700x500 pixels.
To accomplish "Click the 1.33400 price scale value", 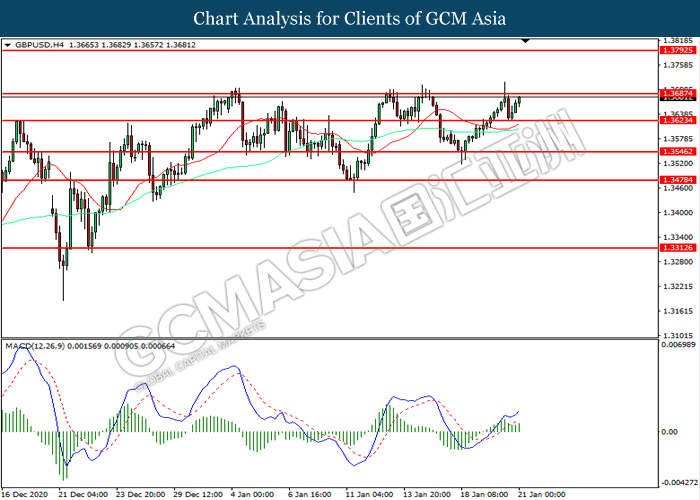I will pyautogui.click(x=679, y=237).
